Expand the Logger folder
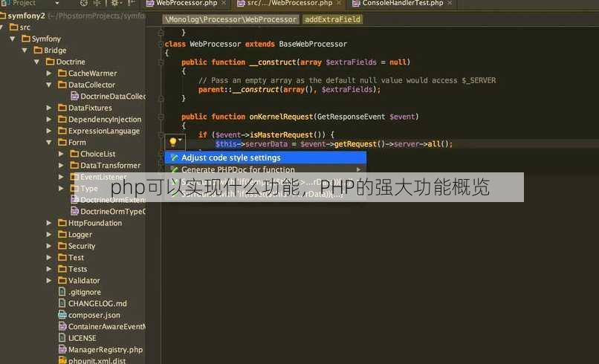Viewport: 599px width, 364px height. click(49, 234)
